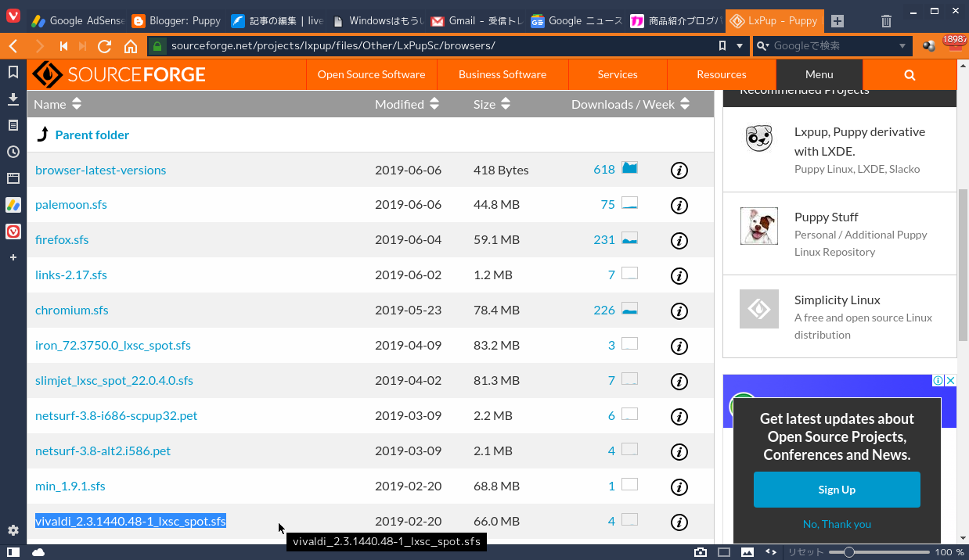Viewport: 969px width, 560px height.
Task: Click the address bar URL
Action: click(x=333, y=46)
